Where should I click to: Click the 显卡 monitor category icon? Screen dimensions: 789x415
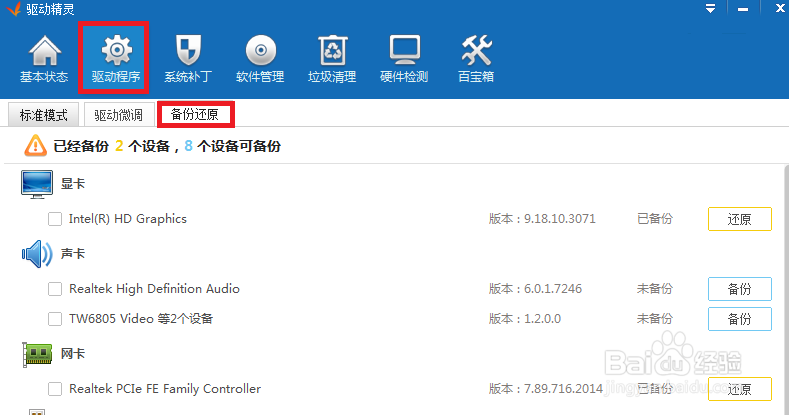pos(37,184)
